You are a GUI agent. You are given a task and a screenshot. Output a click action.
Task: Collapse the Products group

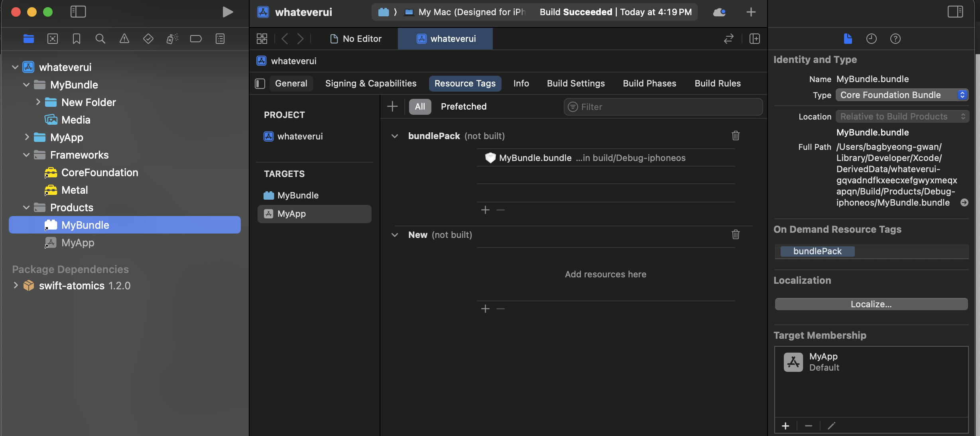[x=26, y=207]
